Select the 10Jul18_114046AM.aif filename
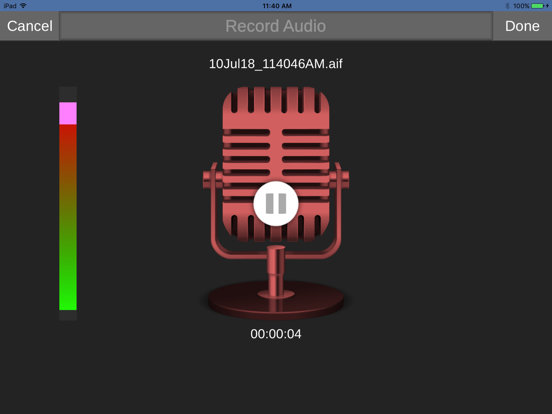Screen dimensions: 552x414 click(x=276, y=64)
